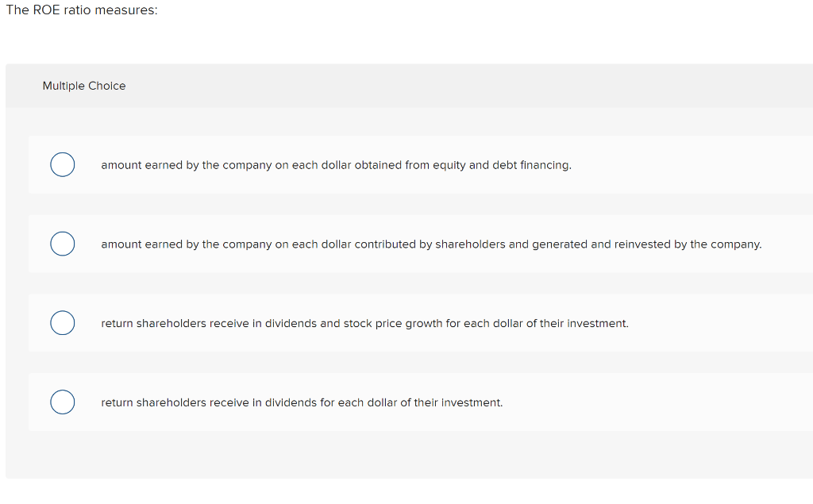Choose the third option's radio button

point(63,323)
